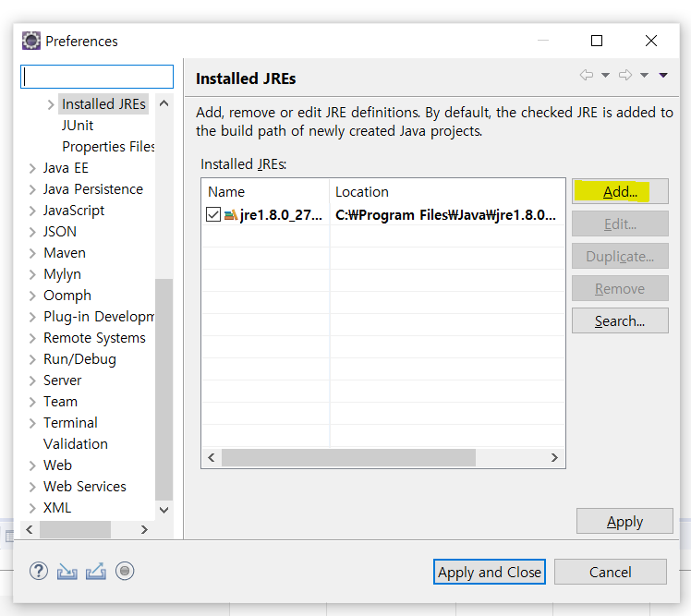Viewport: 691px width, 616px height.
Task: Select Properties Files preference page
Action: [108, 146]
